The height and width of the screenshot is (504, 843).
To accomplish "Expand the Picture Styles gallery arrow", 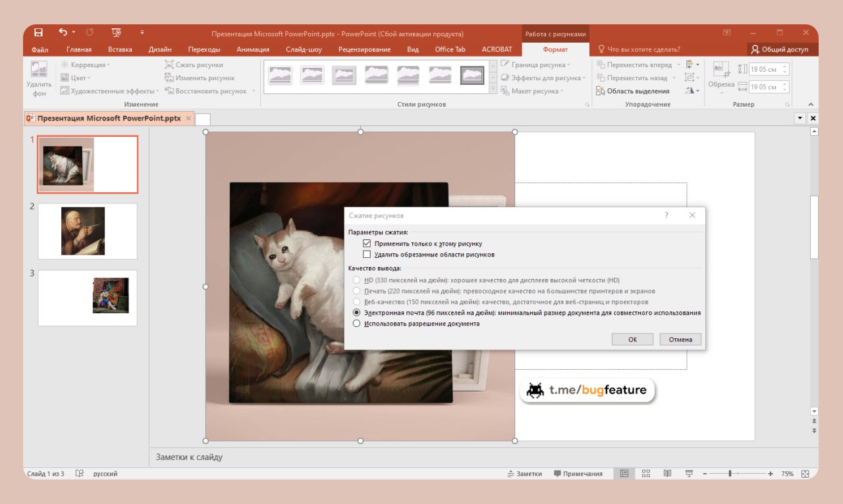I will click(493, 89).
